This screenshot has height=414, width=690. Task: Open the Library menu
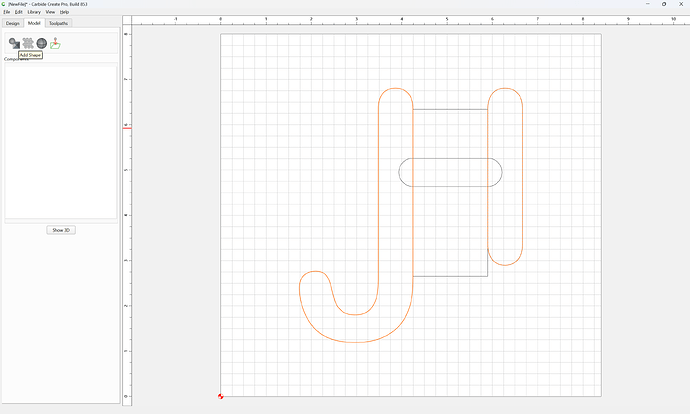point(34,12)
